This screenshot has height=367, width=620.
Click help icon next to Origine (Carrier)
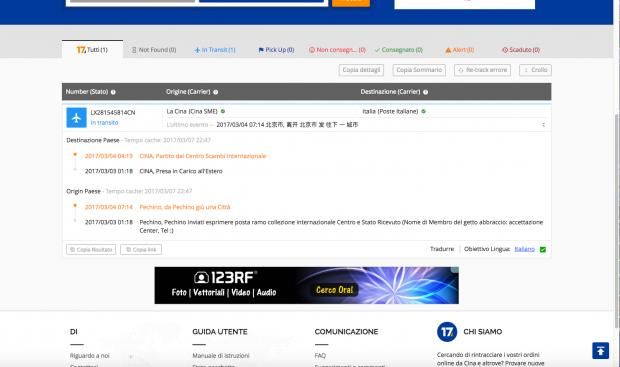click(x=215, y=92)
